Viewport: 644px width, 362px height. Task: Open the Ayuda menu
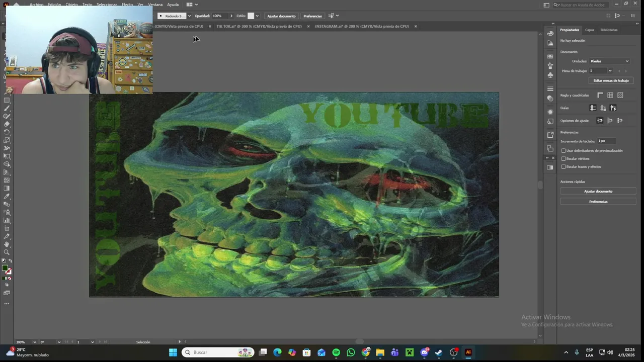173,5
